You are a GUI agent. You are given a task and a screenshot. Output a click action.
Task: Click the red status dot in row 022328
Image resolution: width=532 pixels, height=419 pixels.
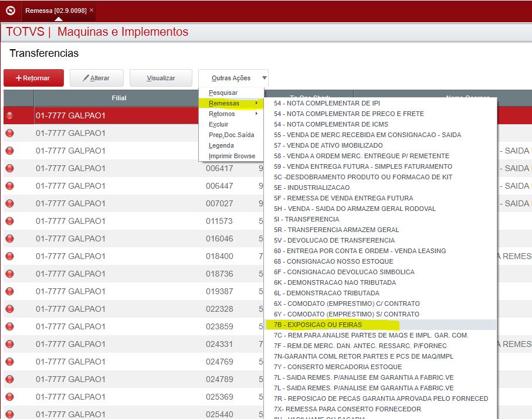pos(10,309)
